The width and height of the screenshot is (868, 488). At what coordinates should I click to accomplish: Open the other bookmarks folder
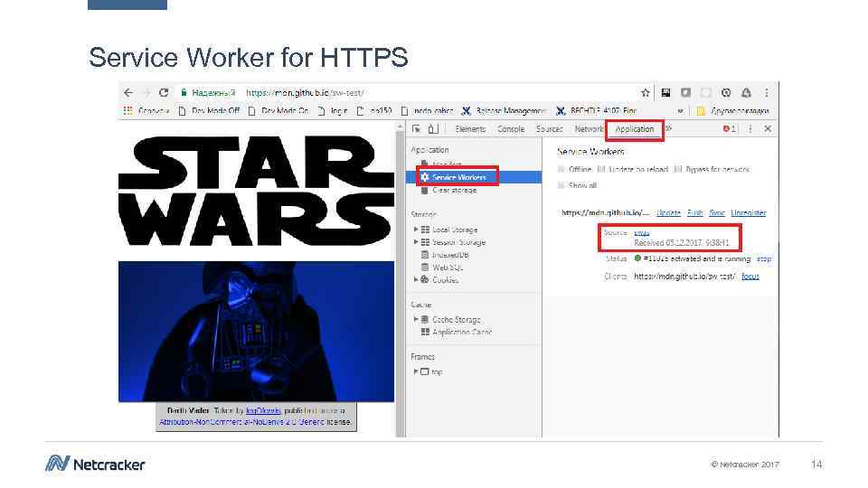[732, 110]
